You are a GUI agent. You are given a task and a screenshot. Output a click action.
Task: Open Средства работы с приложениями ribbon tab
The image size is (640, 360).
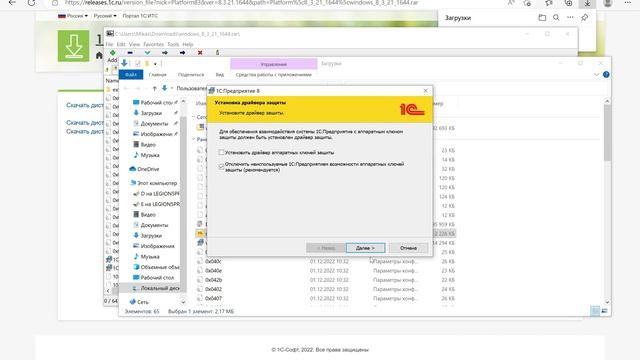(x=273, y=75)
